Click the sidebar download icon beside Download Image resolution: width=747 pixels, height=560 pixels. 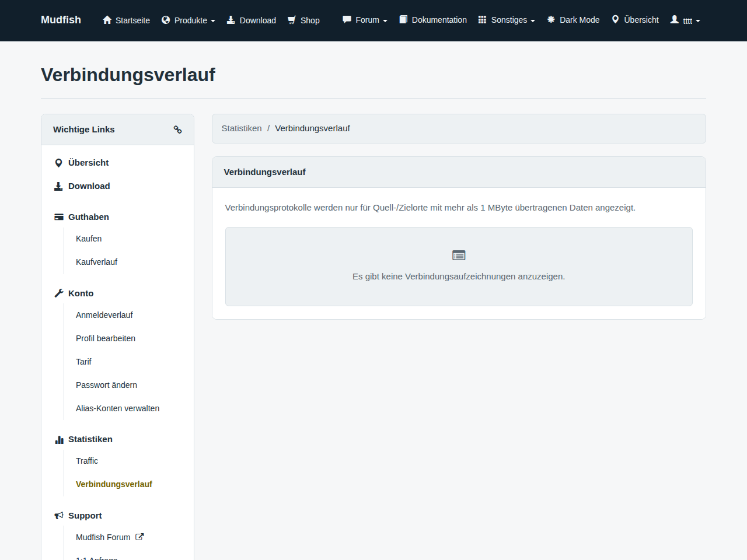click(58, 186)
